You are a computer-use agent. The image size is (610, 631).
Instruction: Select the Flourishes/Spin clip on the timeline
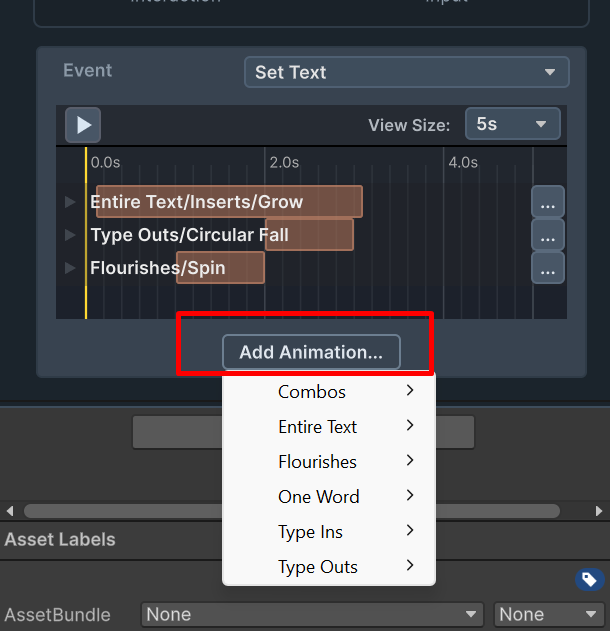coord(221,268)
